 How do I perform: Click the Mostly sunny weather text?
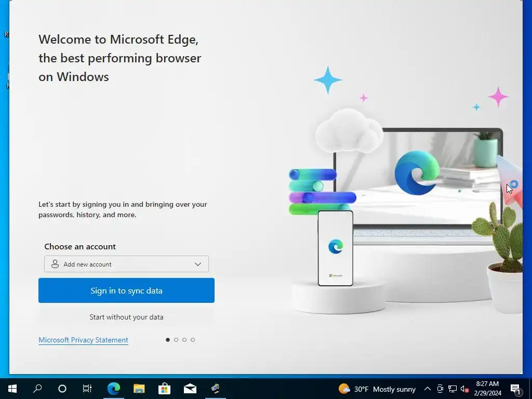pos(394,389)
